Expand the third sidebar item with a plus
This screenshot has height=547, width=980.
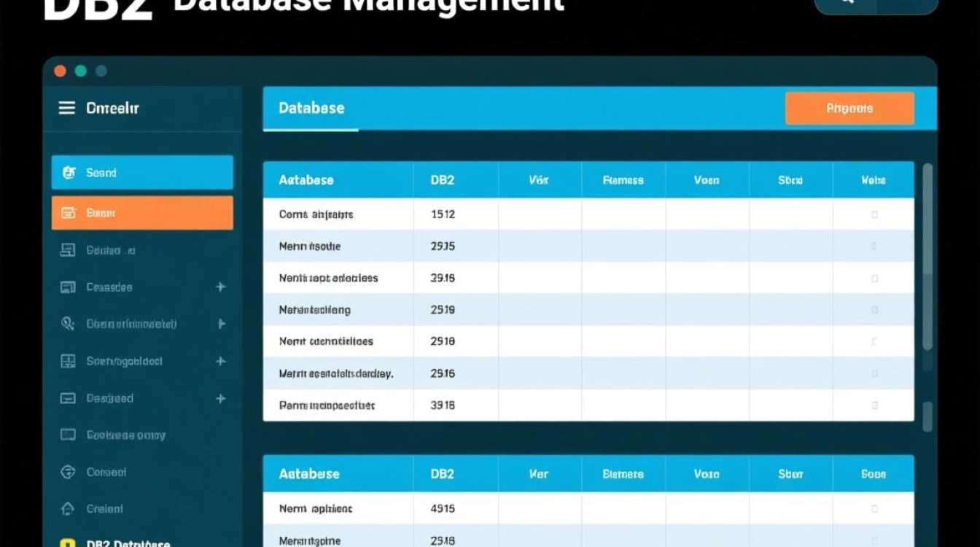(x=220, y=362)
